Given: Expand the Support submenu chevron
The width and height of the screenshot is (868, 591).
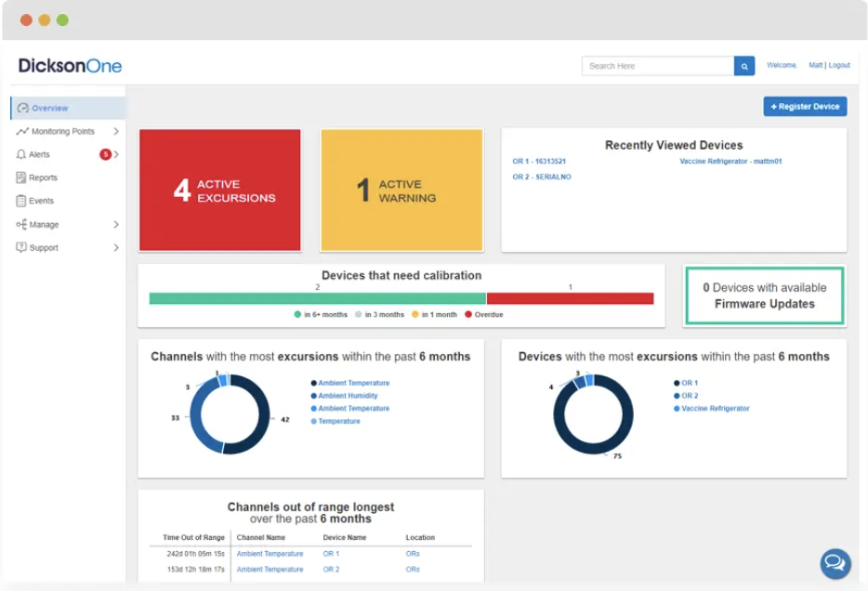Looking at the screenshot, I should (x=116, y=248).
